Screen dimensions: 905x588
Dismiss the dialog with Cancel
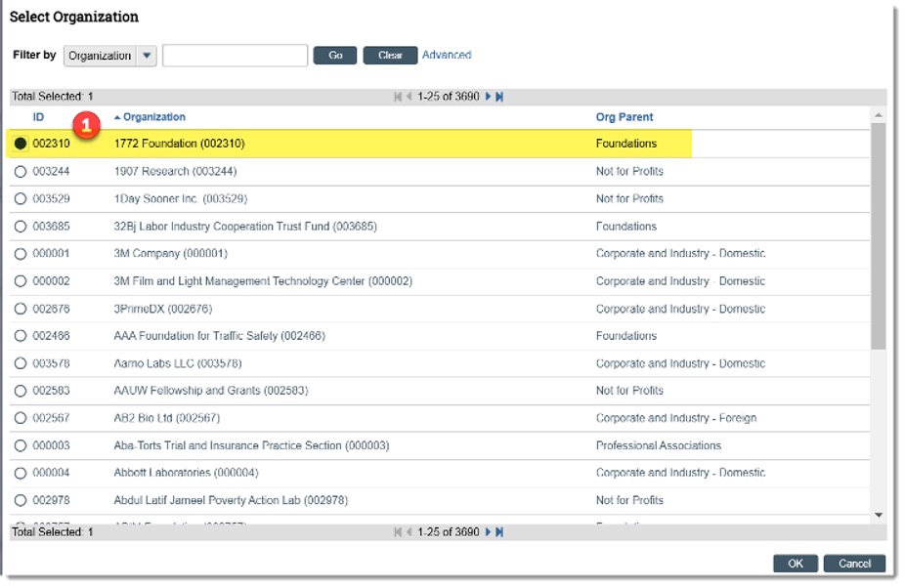coord(854,564)
